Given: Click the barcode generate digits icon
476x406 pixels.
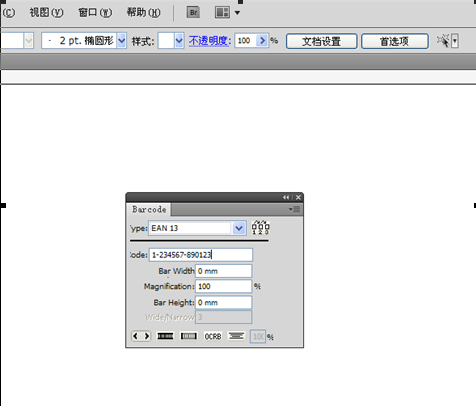Looking at the screenshot, I should tap(261, 227).
